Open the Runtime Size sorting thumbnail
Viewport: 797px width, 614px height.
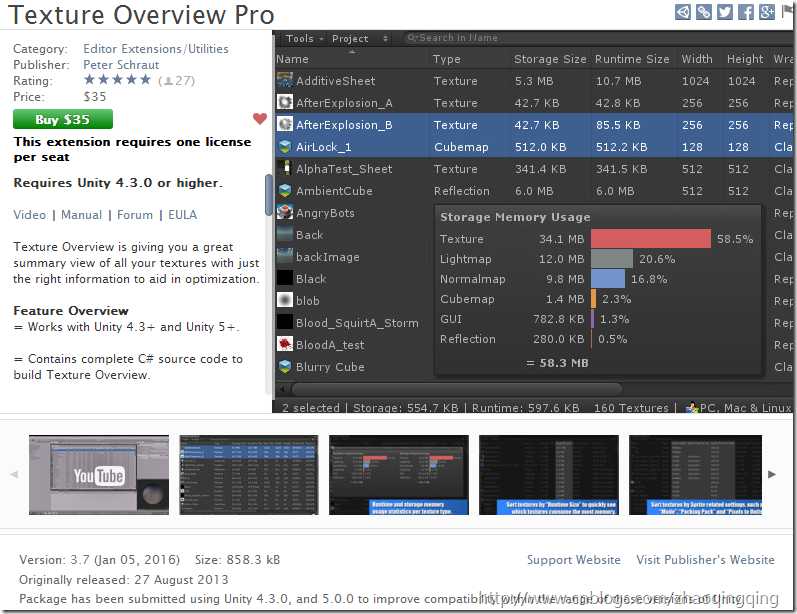pos(549,475)
